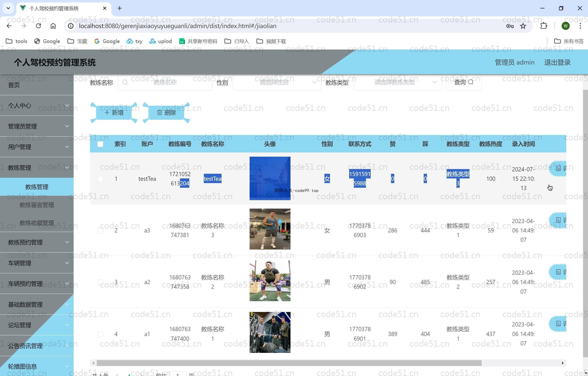Image resolution: width=588 pixels, height=376 pixels.
Task: Expand the 车辆管理 menu
Action: pos(37,263)
